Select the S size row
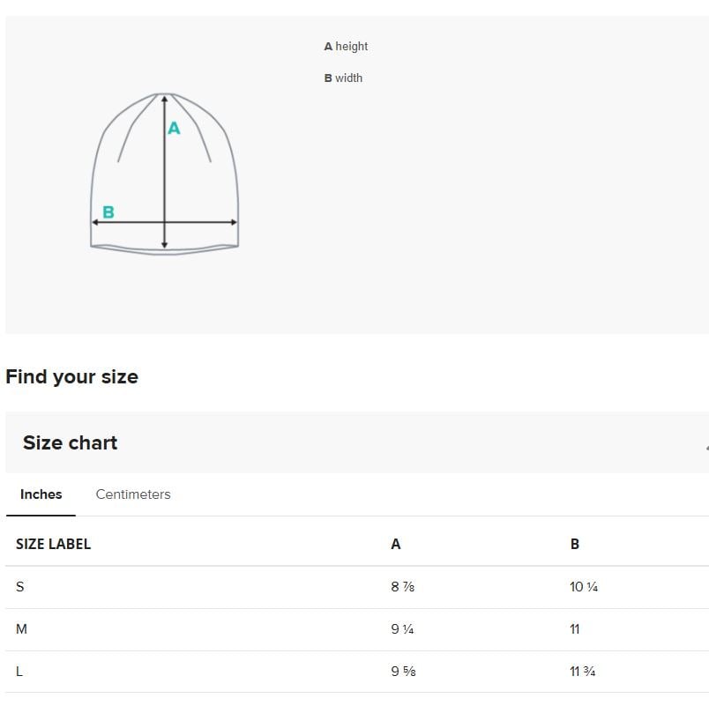709x728 pixels. [x=357, y=587]
